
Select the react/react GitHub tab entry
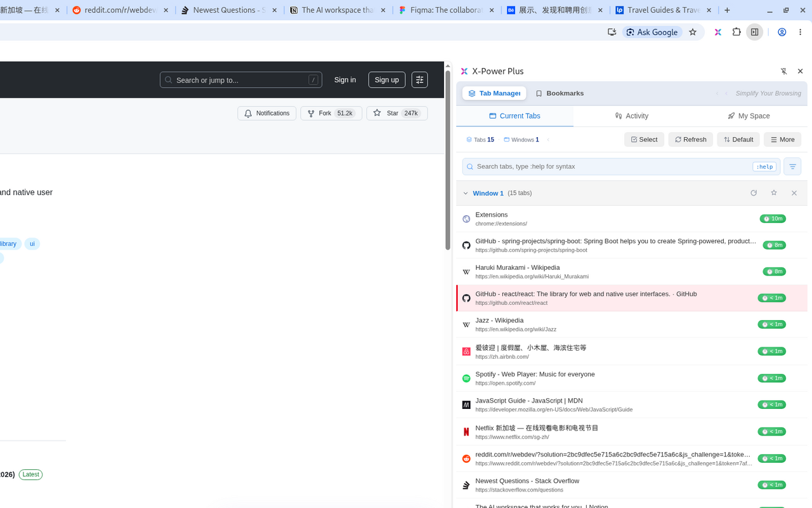[x=631, y=298]
